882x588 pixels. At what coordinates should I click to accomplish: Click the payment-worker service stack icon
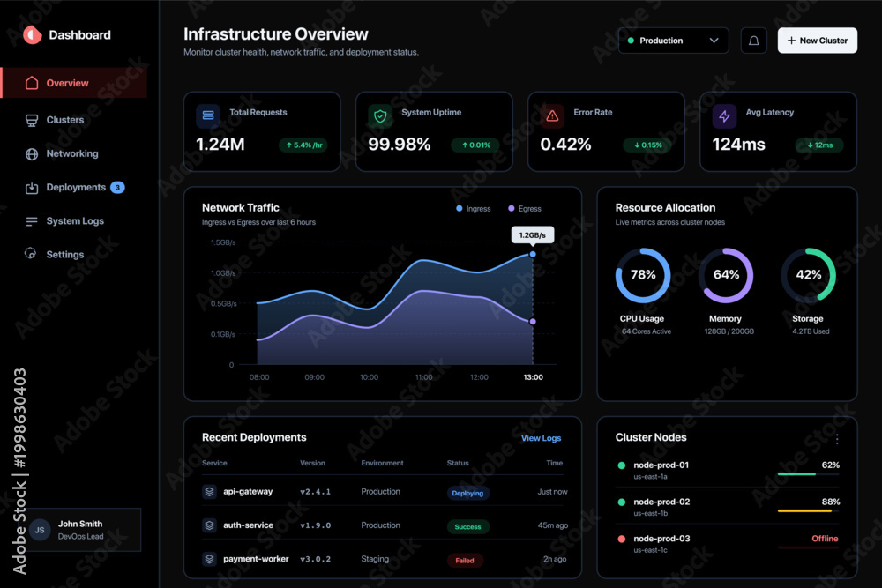click(x=209, y=559)
